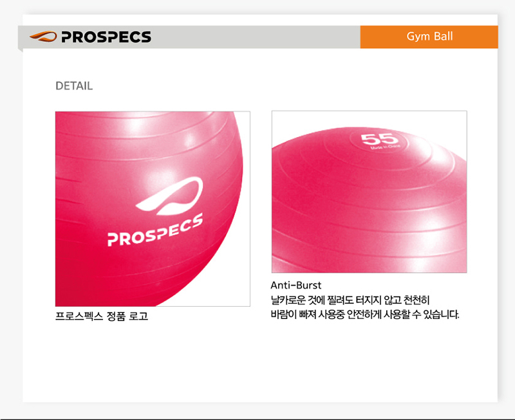The height and width of the screenshot is (420, 515).
Task: Click the folded corner of the gray banner
Action: 21,50
